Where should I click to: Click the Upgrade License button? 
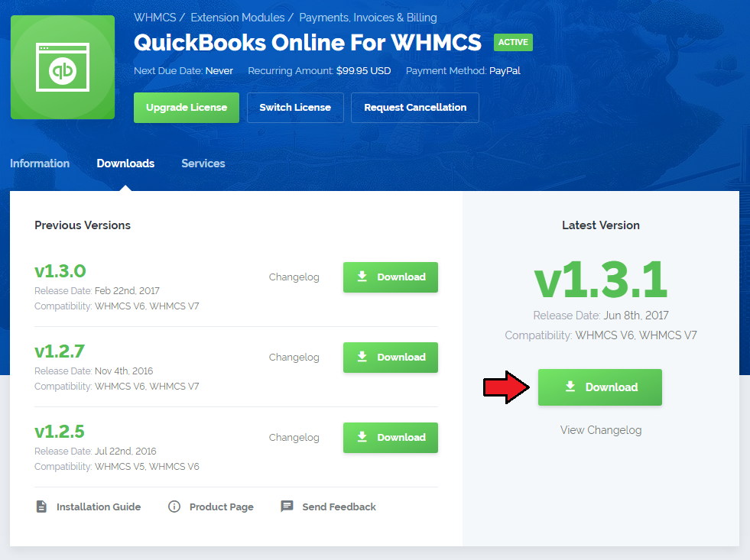click(x=187, y=108)
